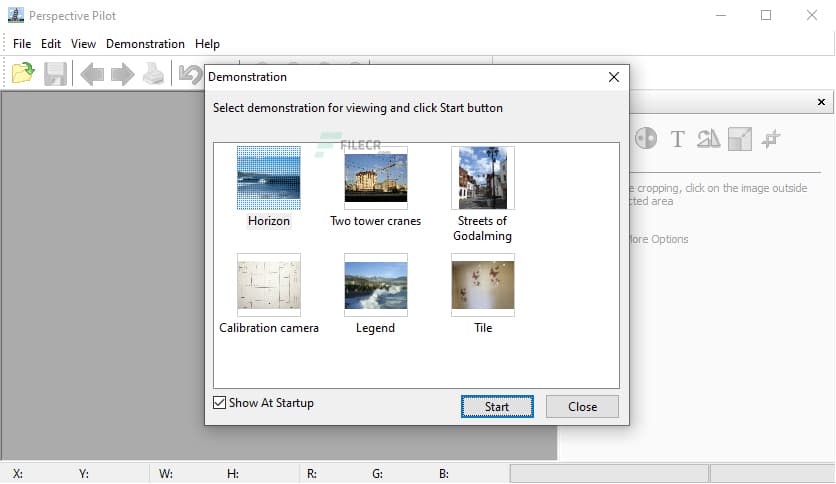The image size is (836, 484).
Task: Select the Crop tool icon
Action: click(770, 139)
